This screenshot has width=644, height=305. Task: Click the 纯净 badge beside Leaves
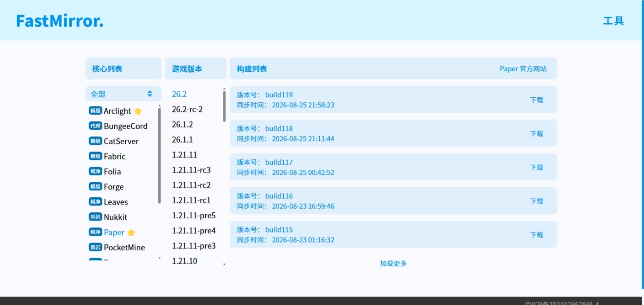click(95, 201)
